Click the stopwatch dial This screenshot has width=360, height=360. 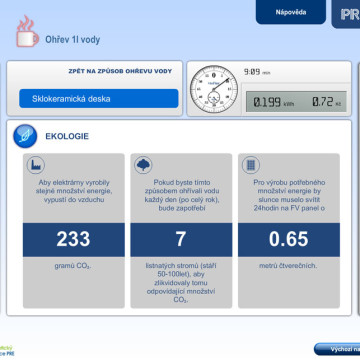click(214, 89)
